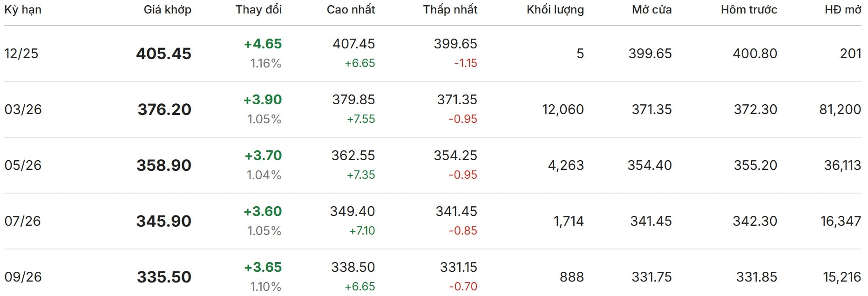
Task: Sort by the Khối lượng column header
Action: 555,10
